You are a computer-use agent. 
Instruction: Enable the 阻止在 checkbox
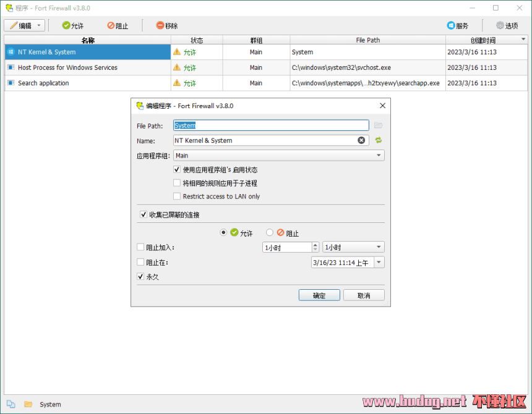tap(140, 262)
